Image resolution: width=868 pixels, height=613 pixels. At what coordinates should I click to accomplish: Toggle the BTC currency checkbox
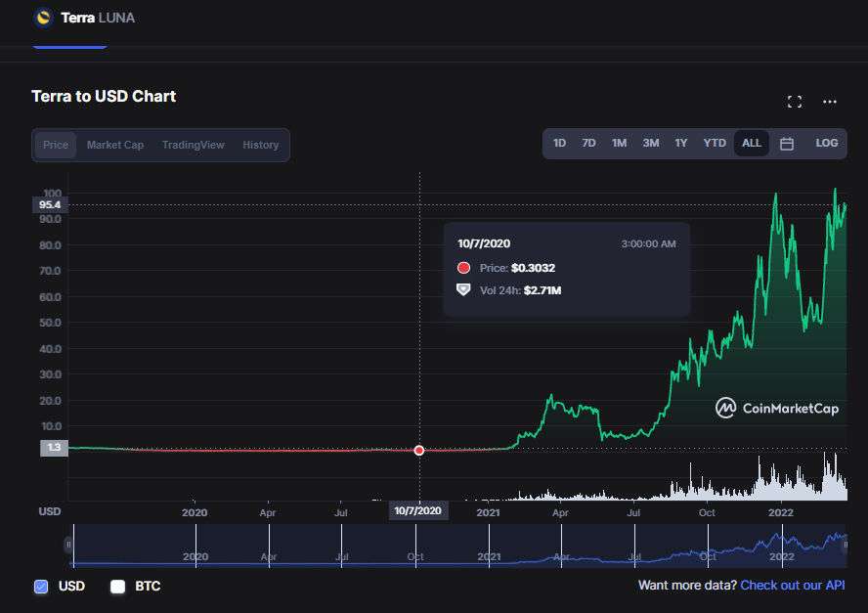coord(118,587)
